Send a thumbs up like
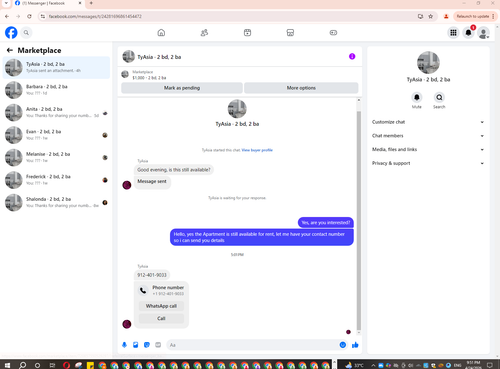This screenshot has height=369, width=500. coord(355,345)
